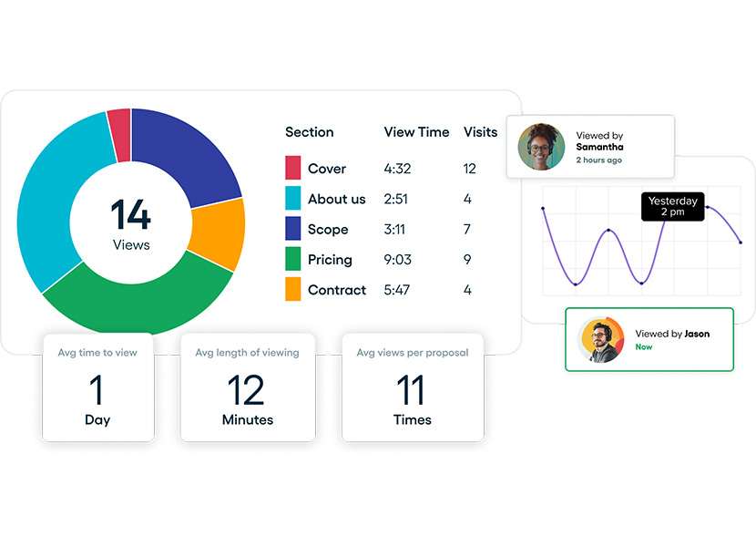Click Jason's profile avatar

601,340
